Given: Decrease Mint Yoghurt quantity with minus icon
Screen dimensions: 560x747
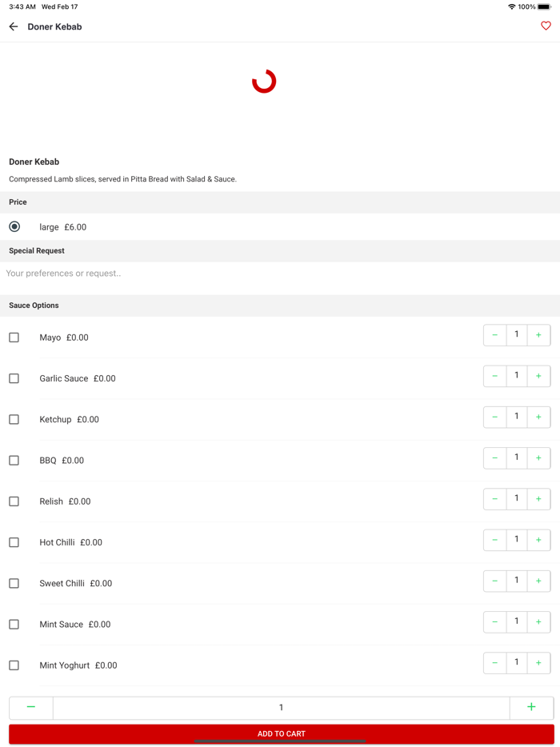Looking at the screenshot, I should point(495,663).
